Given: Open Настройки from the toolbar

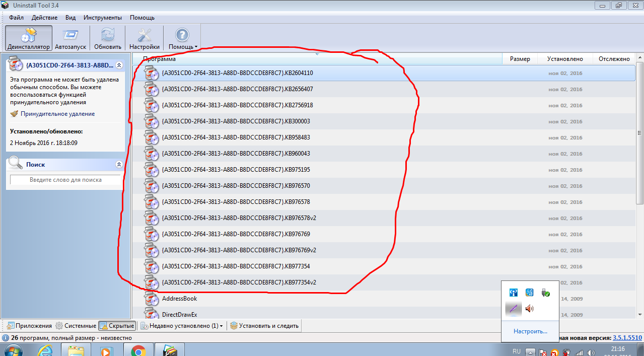Looking at the screenshot, I should click(x=145, y=38).
